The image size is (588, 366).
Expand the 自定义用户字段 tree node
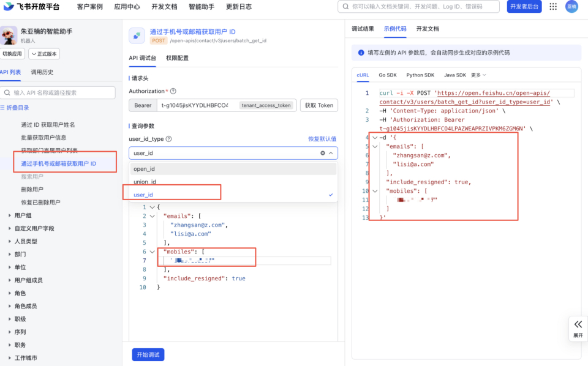point(9,228)
